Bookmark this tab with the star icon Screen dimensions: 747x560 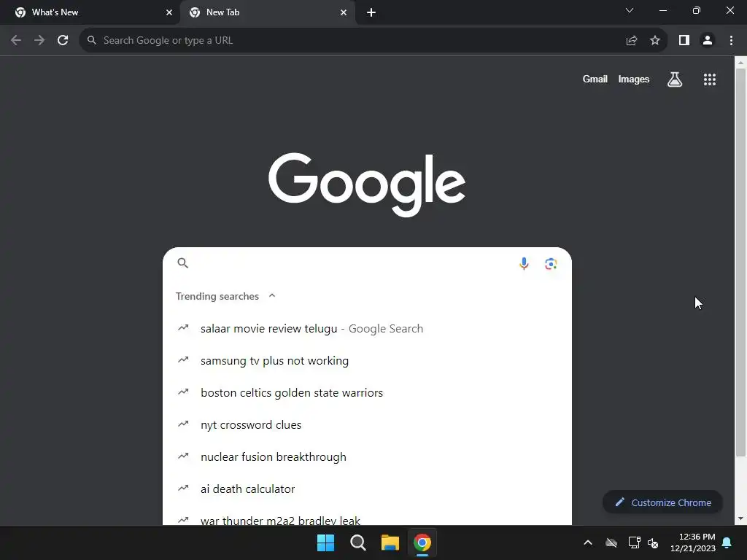point(655,41)
